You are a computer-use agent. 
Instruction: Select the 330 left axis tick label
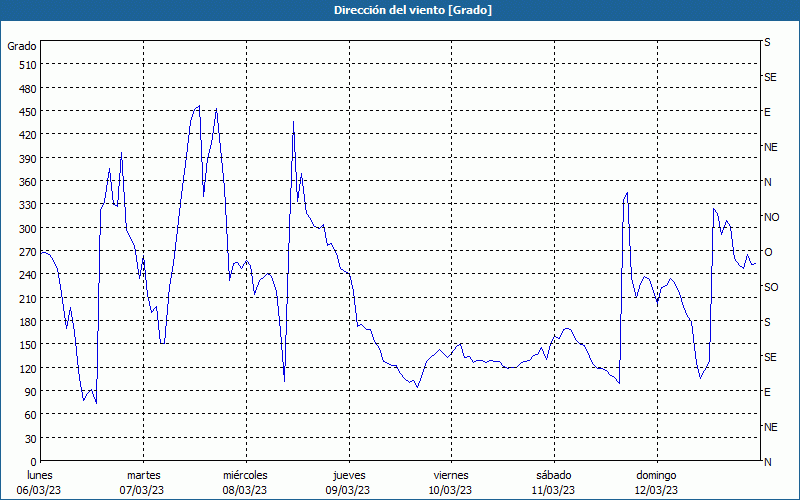(x=28, y=206)
